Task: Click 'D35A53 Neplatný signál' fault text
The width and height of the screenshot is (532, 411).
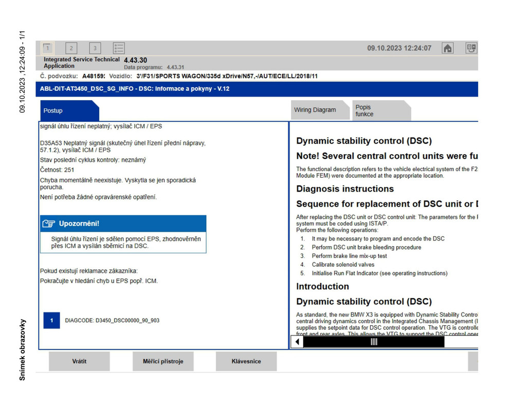Action: click(x=123, y=146)
